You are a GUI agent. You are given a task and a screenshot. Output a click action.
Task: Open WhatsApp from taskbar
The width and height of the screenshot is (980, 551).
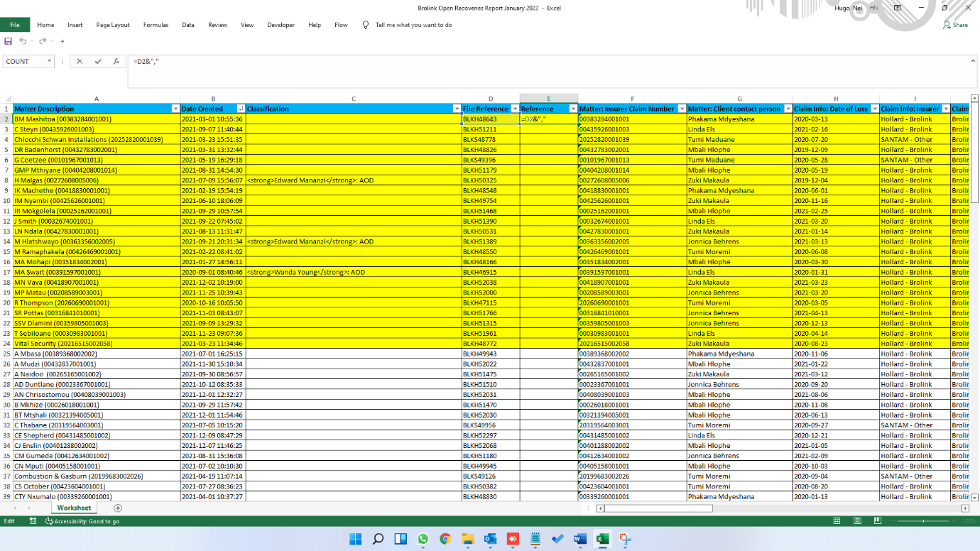423,539
